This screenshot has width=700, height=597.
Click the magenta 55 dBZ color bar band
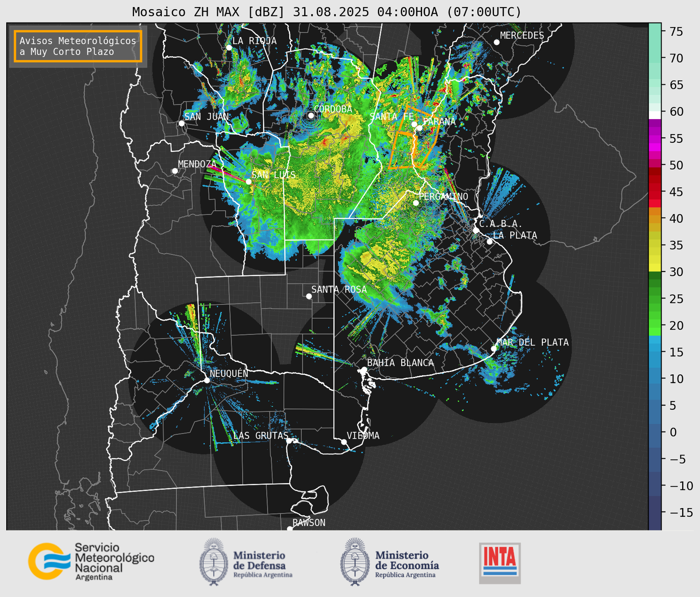pos(655,138)
